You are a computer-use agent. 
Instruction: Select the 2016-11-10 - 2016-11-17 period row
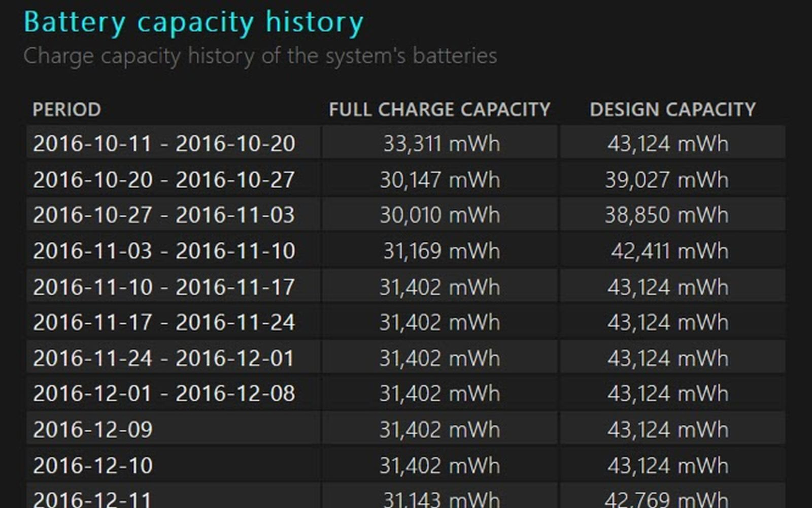[165, 286]
